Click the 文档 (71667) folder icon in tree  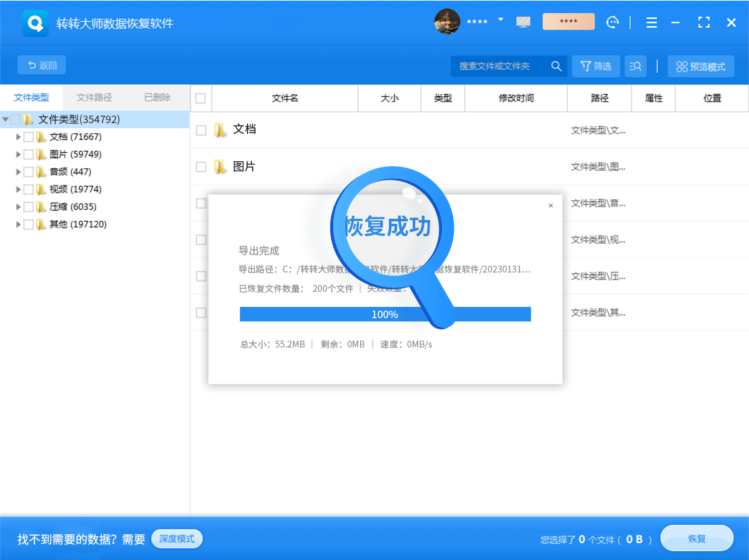(41, 137)
